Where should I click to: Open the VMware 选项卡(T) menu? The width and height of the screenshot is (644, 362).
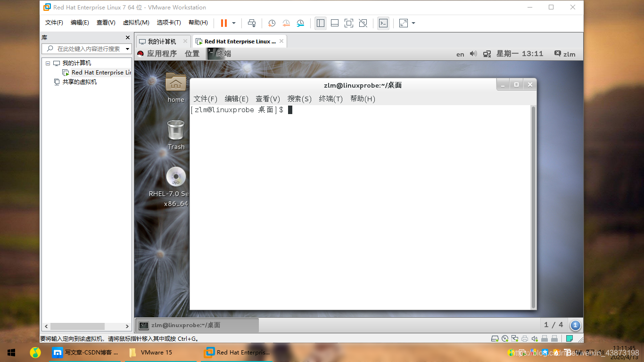[x=169, y=23]
